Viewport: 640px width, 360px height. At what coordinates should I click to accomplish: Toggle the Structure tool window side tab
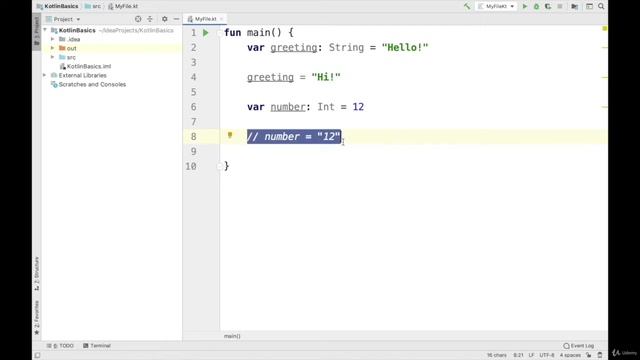(x=36, y=273)
